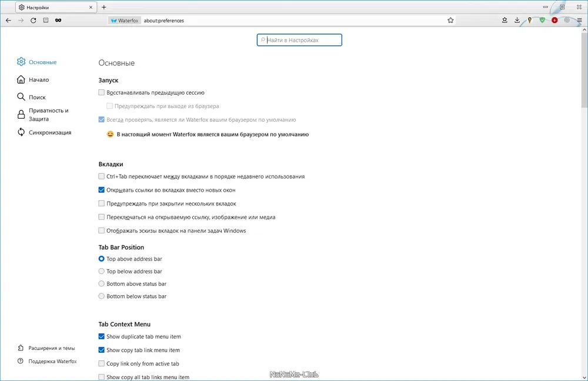
Task: Click the yellow keyhole extension icon
Action: (530, 20)
